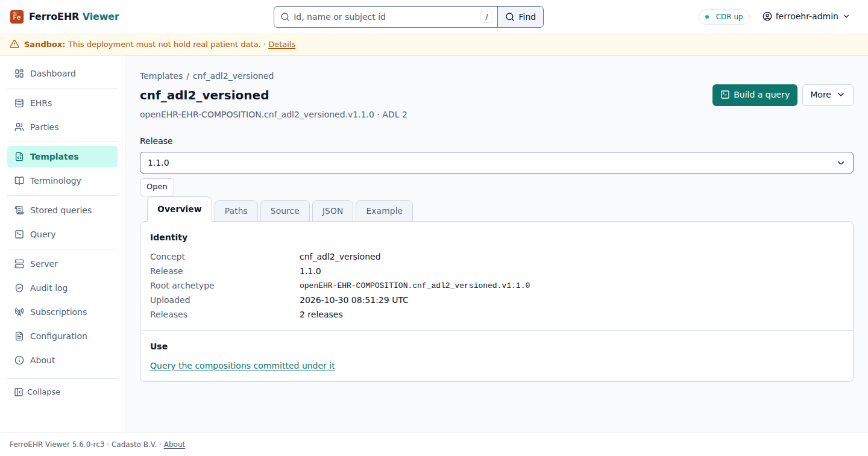Viewport: 868px width, 456px height.
Task: Switch to the JSON tab
Action: pyautogui.click(x=333, y=211)
